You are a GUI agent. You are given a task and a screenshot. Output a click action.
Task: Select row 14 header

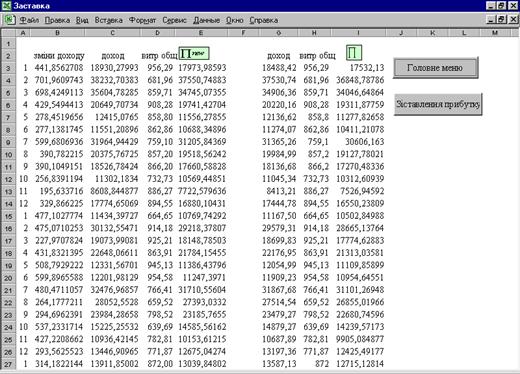(x=8, y=203)
